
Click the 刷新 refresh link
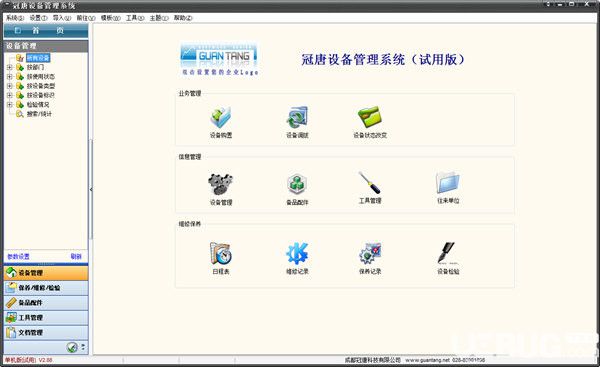[76, 256]
